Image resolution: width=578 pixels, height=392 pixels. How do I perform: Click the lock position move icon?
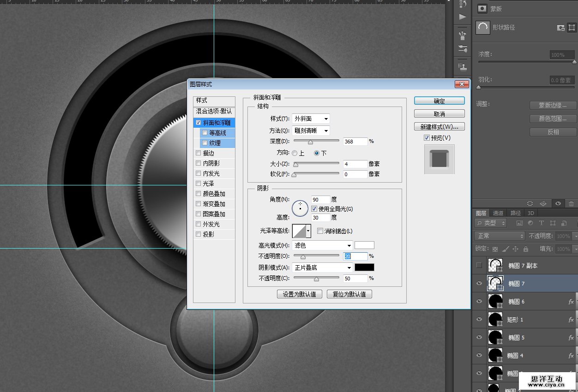[516, 249]
